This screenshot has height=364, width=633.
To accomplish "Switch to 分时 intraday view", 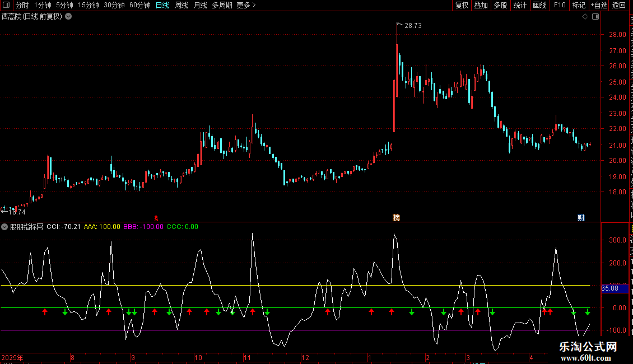I will pyautogui.click(x=22, y=5).
